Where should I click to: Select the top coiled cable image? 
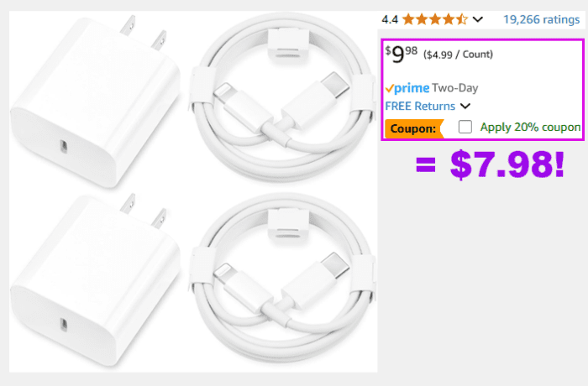[x=276, y=92]
